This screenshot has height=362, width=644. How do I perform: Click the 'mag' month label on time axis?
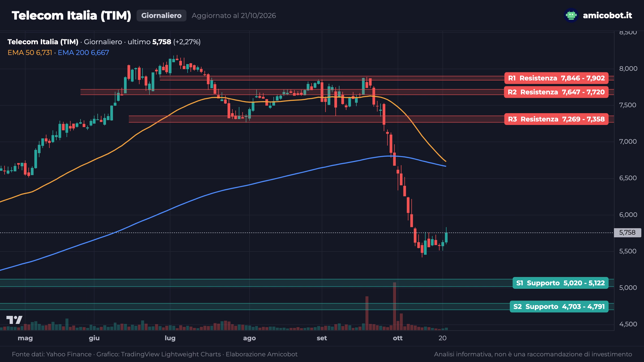point(25,338)
